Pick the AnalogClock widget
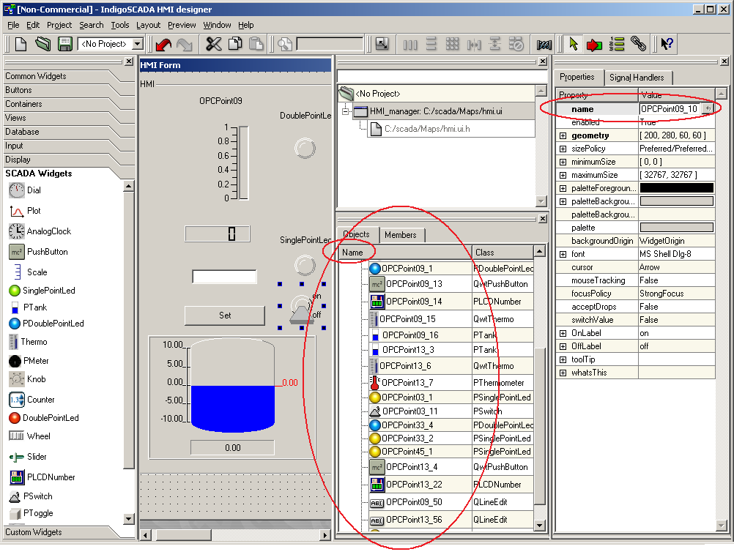Viewport: 734px width, 560px height. (x=40, y=231)
